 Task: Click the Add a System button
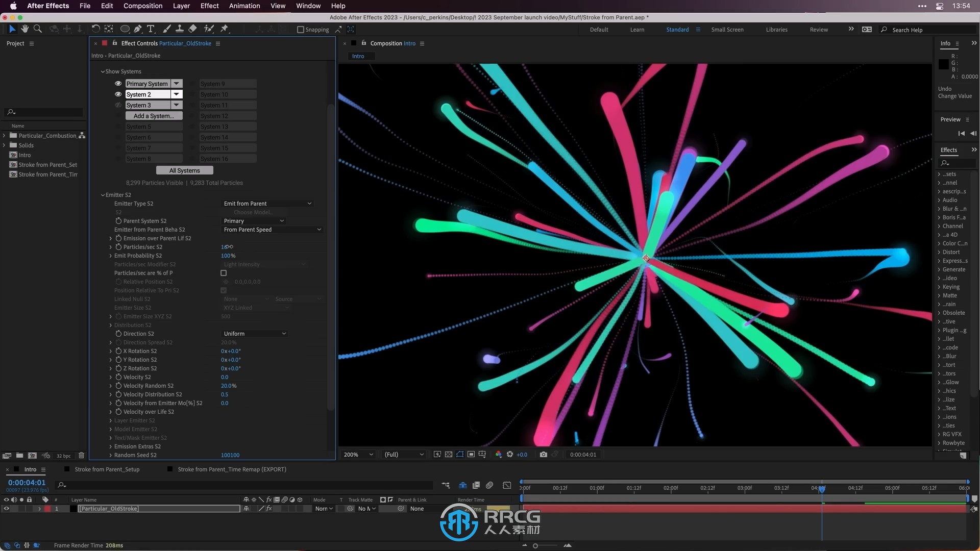tap(153, 116)
